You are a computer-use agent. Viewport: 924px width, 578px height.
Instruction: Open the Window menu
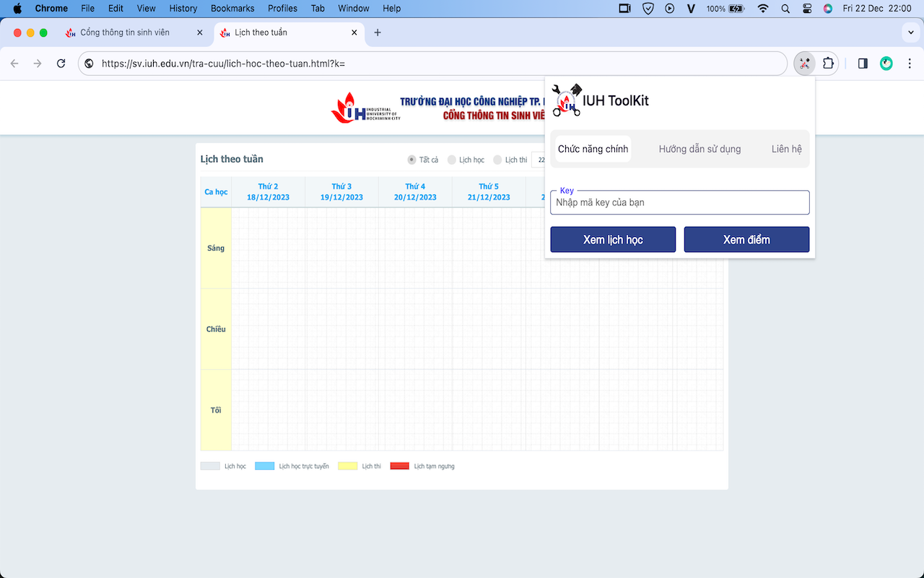[354, 9]
